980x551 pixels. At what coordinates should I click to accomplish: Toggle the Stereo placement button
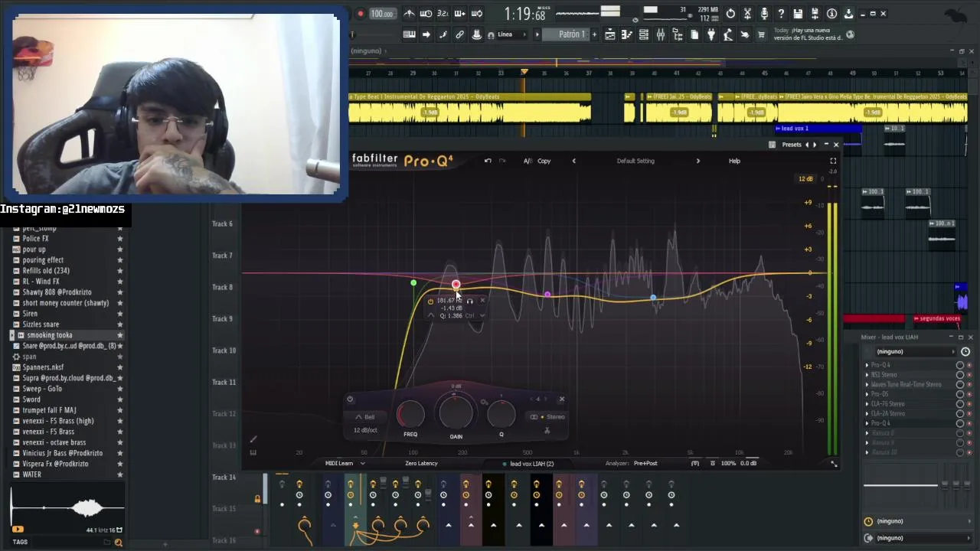pyautogui.click(x=547, y=417)
